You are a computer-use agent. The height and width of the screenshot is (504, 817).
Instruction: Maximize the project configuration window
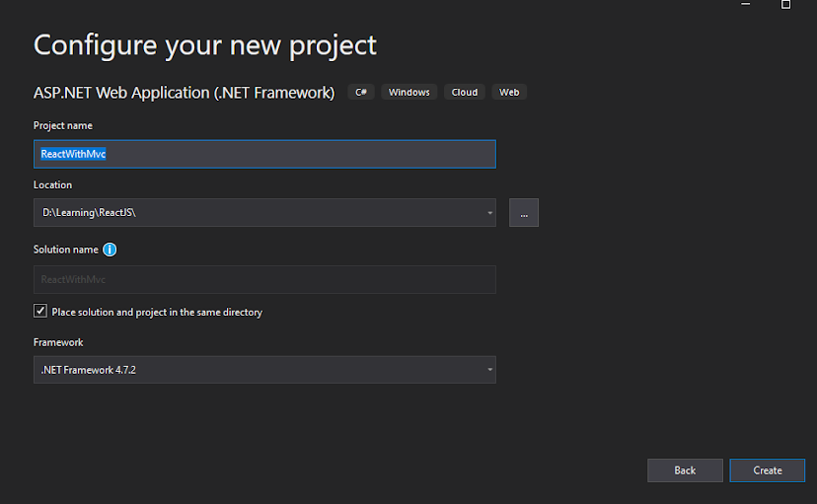click(x=786, y=4)
